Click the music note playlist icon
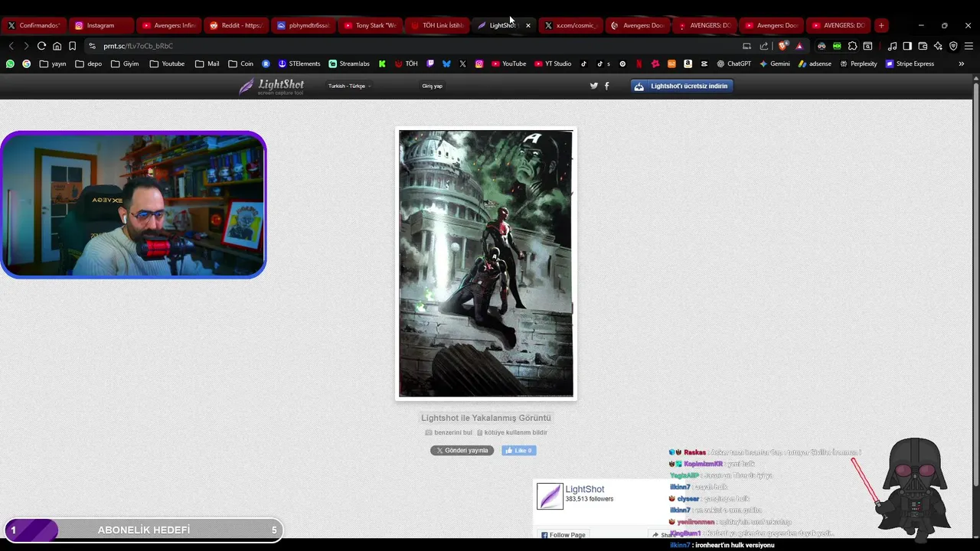This screenshot has height=551, width=980. coord(892,46)
